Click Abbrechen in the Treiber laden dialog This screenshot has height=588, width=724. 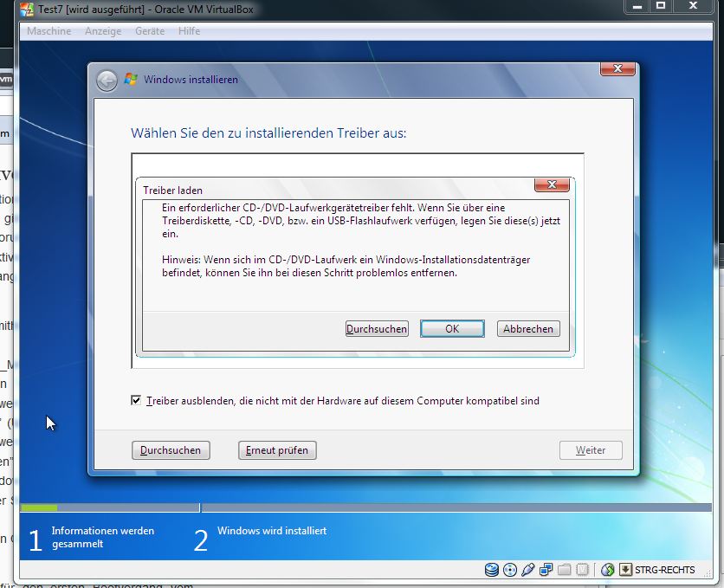pyautogui.click(x=528, y=328)
